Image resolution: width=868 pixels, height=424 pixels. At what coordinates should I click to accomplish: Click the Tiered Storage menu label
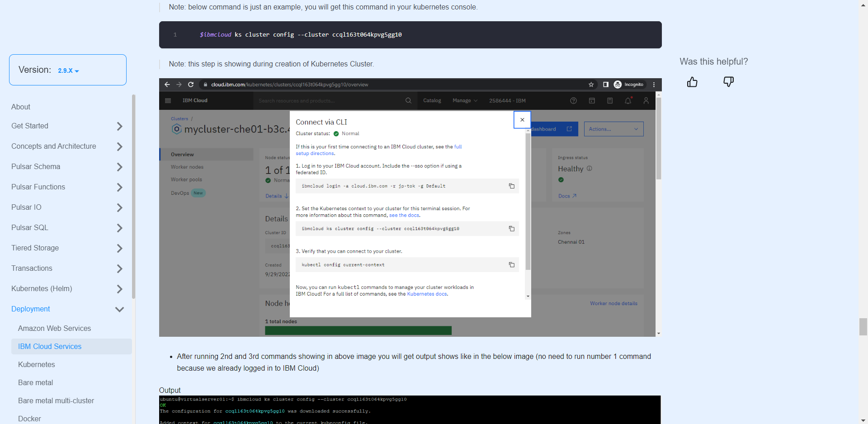click(x=35, y=248)
